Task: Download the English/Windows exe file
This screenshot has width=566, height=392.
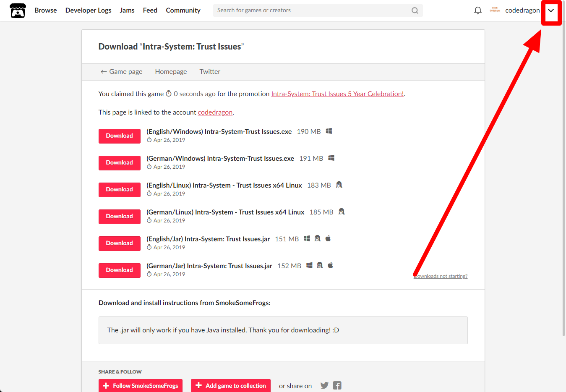Action: [120, 136]
